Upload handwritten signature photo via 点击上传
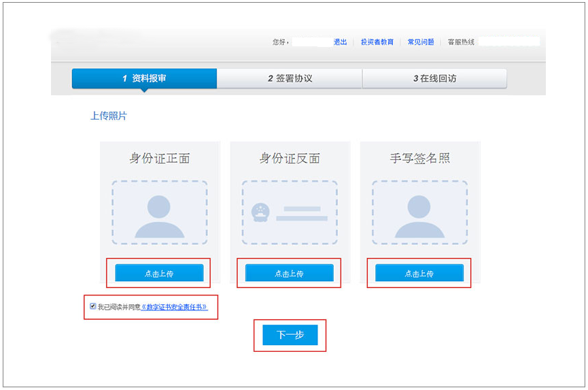588x390 pixels. pos(419,273)
